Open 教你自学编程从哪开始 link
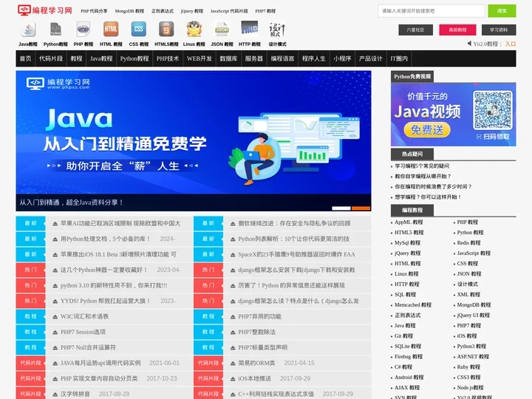Image resolution: width=532 pixels, height=399 pixels. tap(423, 176)
